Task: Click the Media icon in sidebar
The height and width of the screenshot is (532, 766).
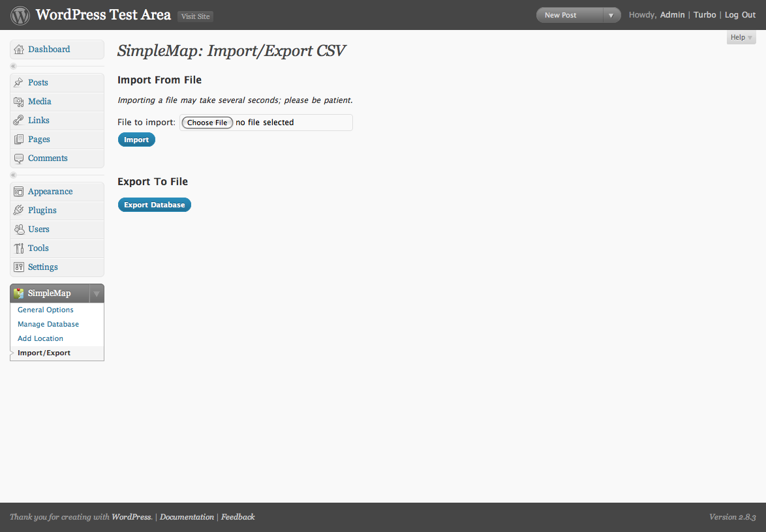Action: (18, 102)
